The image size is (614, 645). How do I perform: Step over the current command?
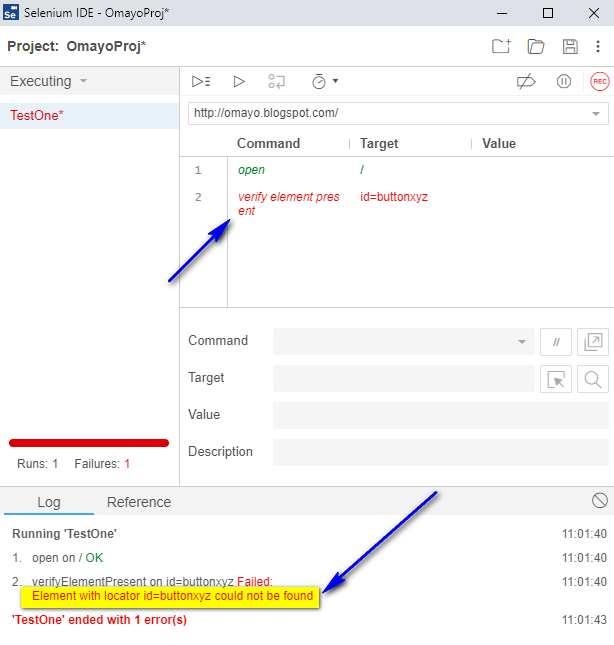click(276, 81)
